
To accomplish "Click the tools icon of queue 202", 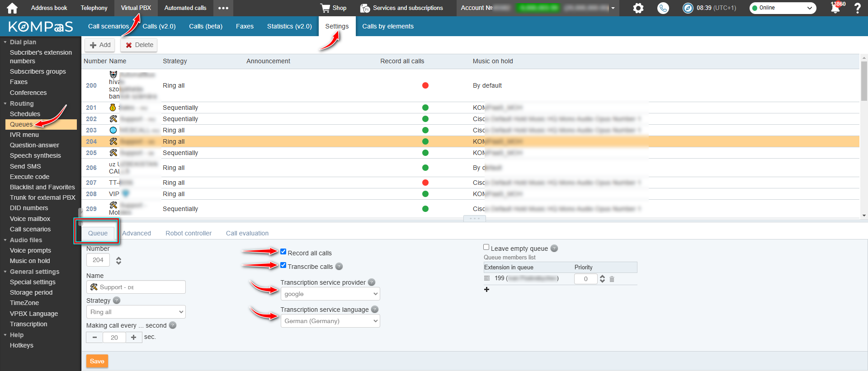I will pos(113,119).
